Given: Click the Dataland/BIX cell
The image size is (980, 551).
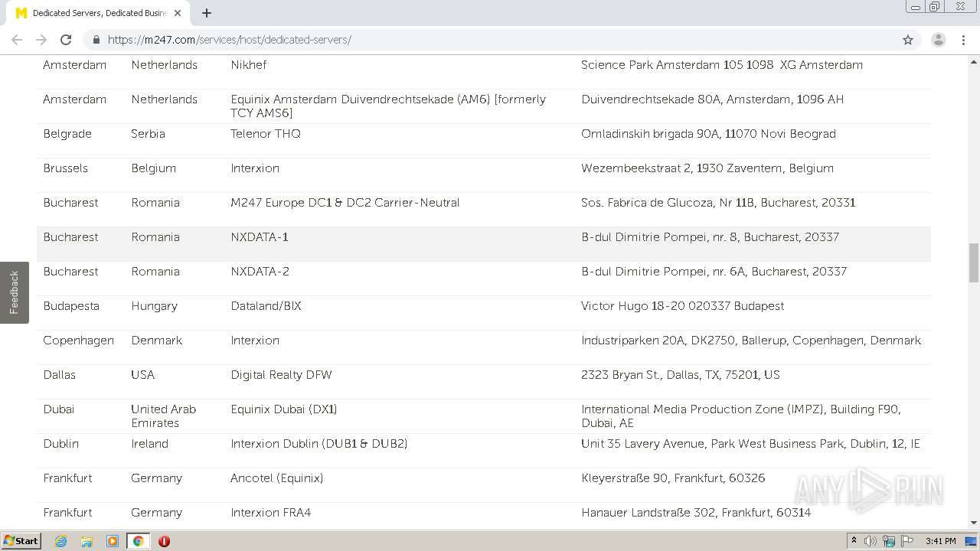Looking at the screenshot, I should pyautogui.click(x=266, y=306).
